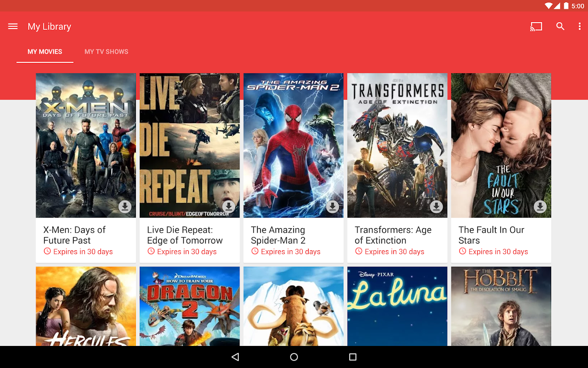Open the Hercules movie poster
The image size is (588, 368).
86,306
